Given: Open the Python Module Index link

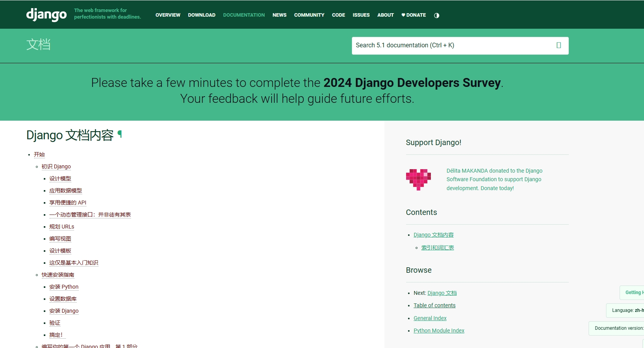Looking at the screenshot, I should point(439,331).
